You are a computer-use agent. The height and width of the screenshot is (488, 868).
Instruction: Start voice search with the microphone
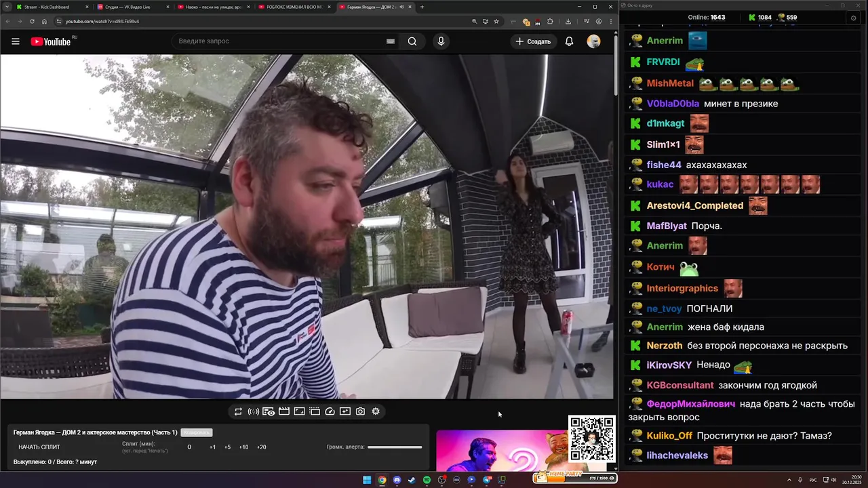pos(441,41)
